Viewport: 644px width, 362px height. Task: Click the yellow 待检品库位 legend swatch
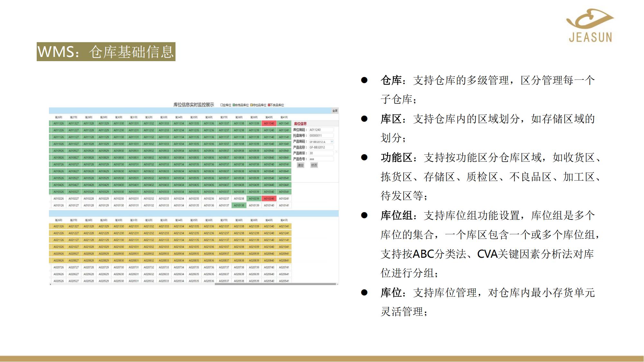click(x=251, y=105)
